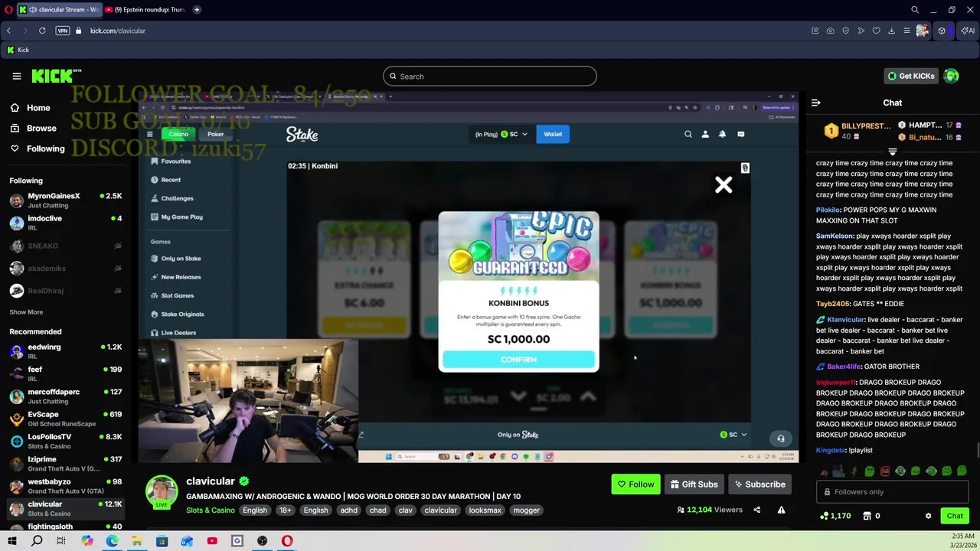Viewport: 980px width, 551px height.
Task: Click the Get KICKs button
Action: click(x=911, y=76)
